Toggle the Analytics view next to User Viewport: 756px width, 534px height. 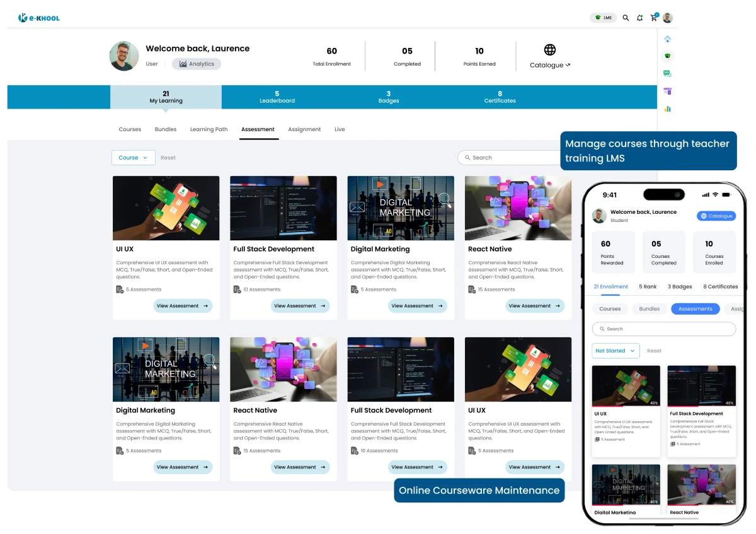pyautogui.click(x=197, y=64)
